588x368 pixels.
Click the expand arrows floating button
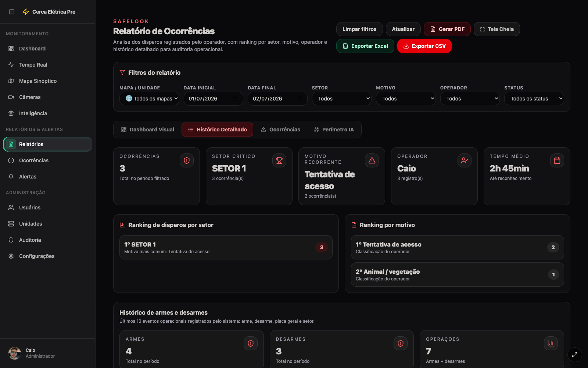click(x=575, y=355)
